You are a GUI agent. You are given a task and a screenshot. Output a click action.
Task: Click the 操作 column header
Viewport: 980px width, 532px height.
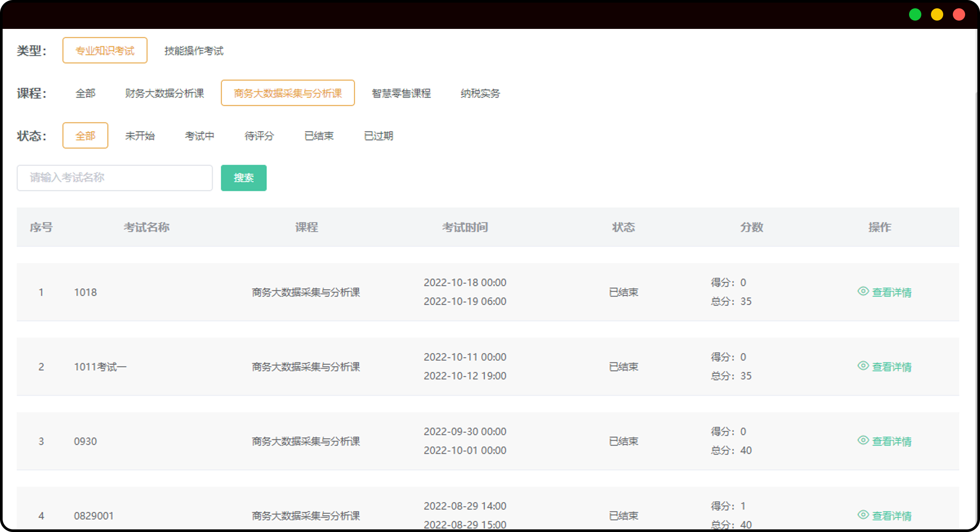pyautogui.click(x=880, y=227)
